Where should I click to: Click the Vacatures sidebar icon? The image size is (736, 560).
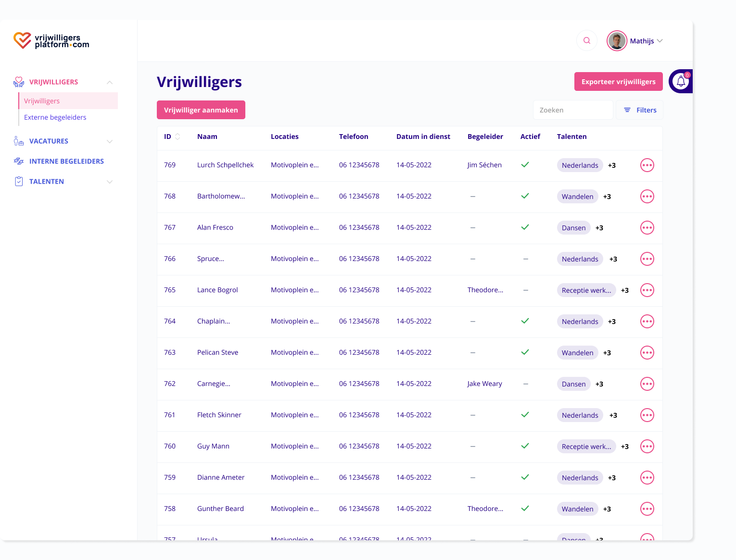click(x=19, y=141)
